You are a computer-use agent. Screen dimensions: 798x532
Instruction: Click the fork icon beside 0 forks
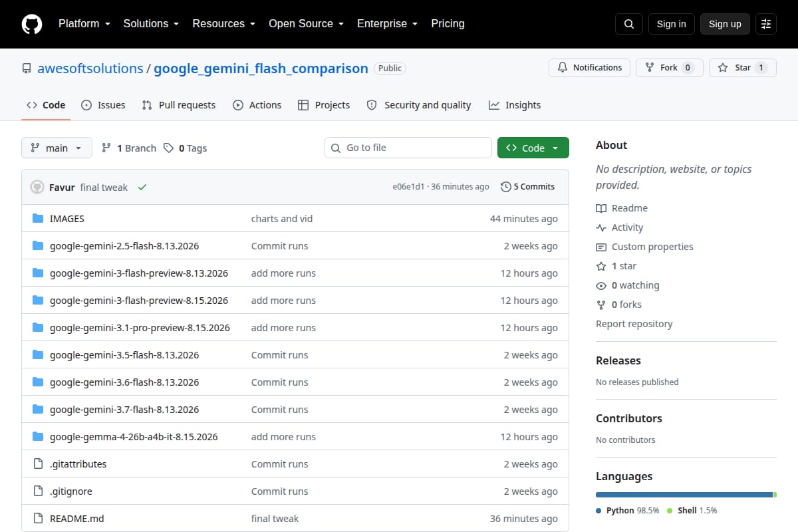click(601, 305)
